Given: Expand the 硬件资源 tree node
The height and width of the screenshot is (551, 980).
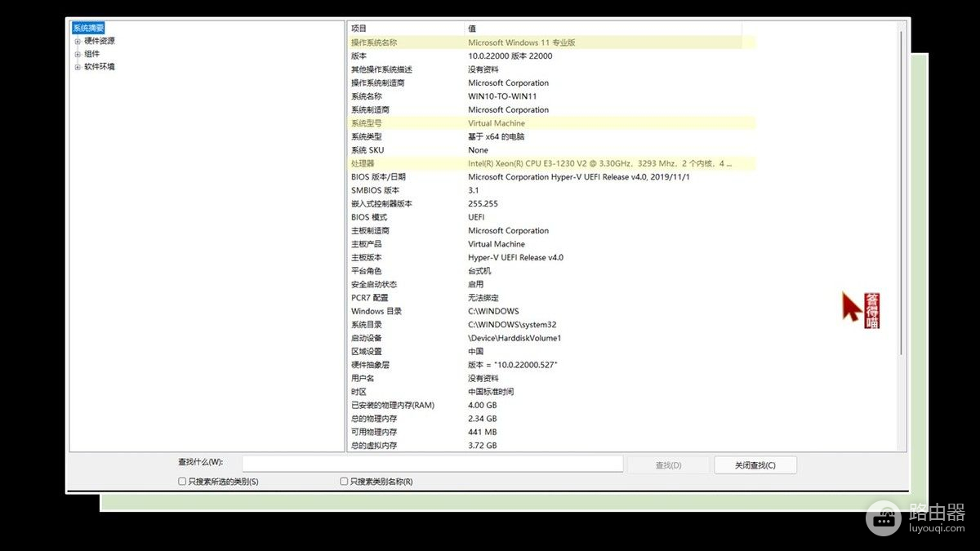Looking at the screenshot, I should click(78, 41).
